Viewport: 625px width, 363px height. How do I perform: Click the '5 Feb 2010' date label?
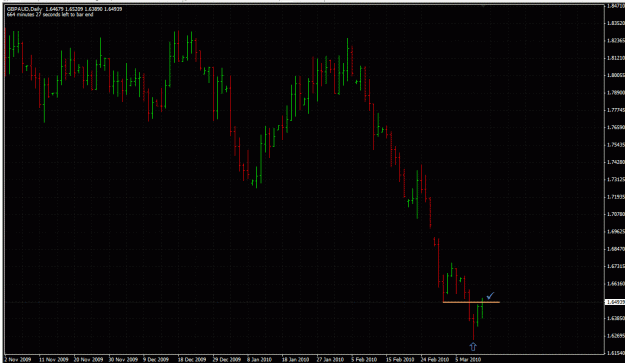[364, 359]
